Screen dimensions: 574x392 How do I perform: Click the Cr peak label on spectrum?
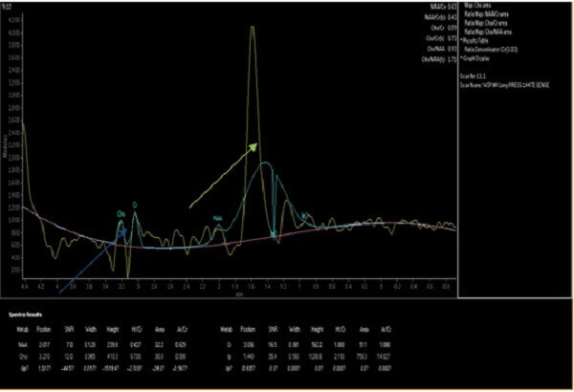(135, 204)
